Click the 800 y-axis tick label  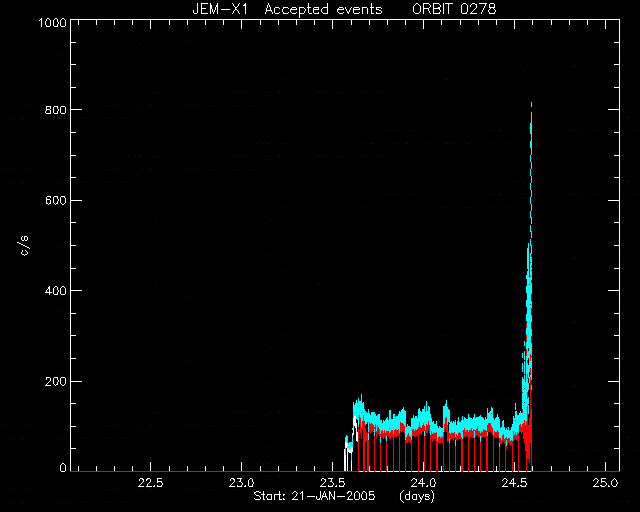(x=56, y=110)
